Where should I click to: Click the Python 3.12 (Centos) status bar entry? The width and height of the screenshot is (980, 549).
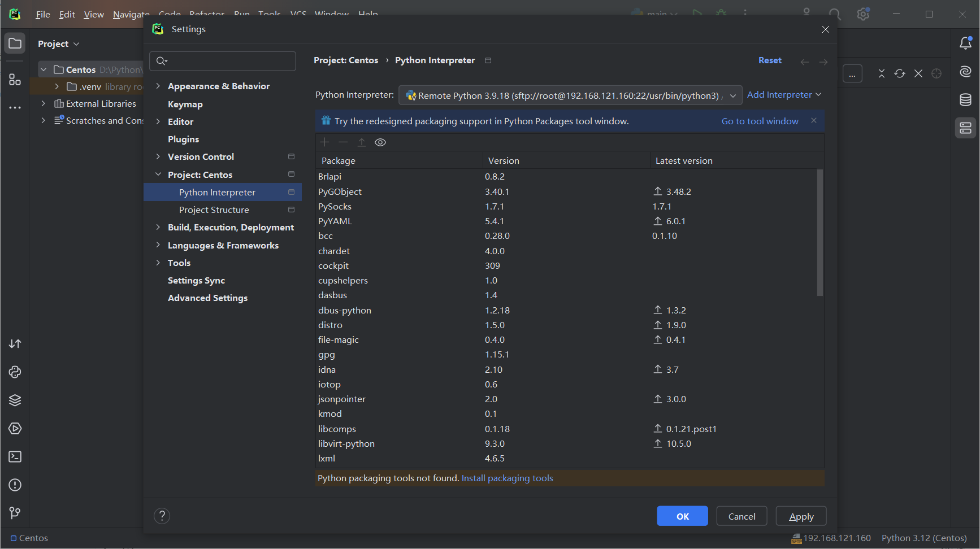[924, 538]
